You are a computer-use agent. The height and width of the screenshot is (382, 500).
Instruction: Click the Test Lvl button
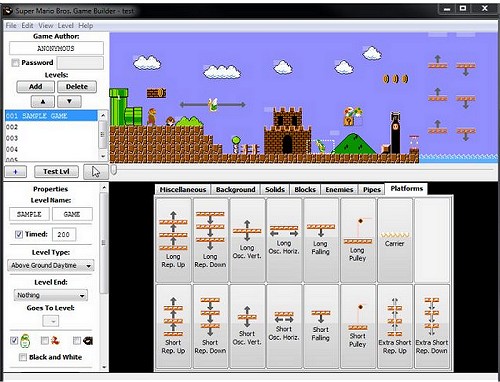pos(56,172)
